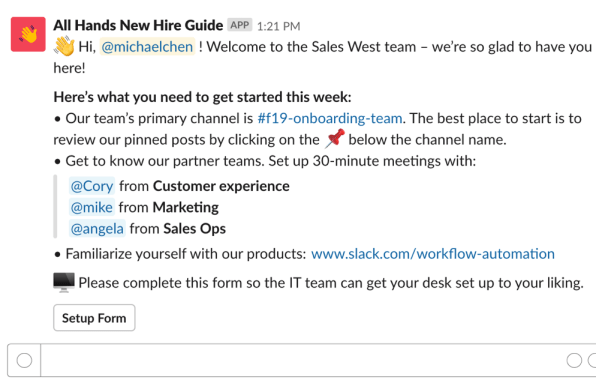This screenshot has width=596, height=383.
Task: Click the waving hand emoji before "Hi"
Action: [x=64, y=46]
